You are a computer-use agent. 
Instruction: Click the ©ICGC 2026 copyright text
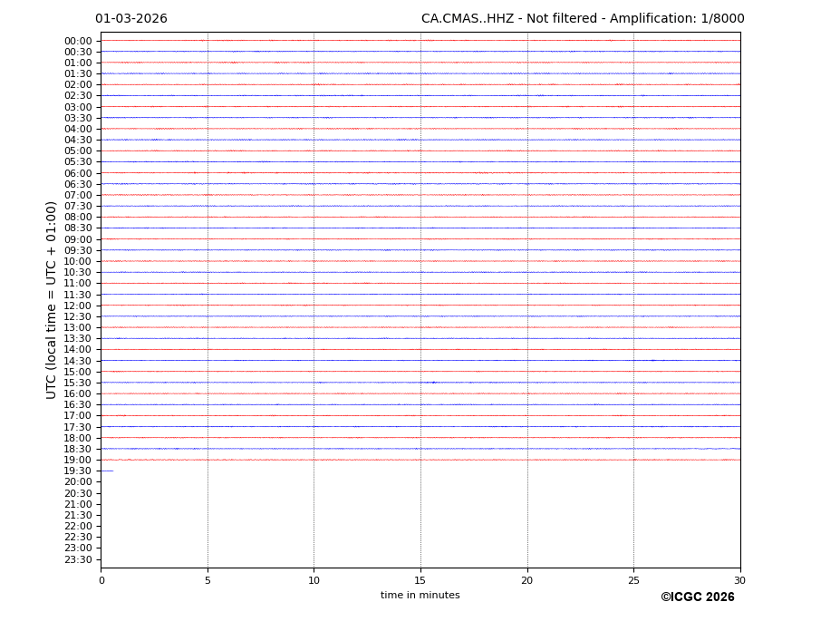[697, 597]
